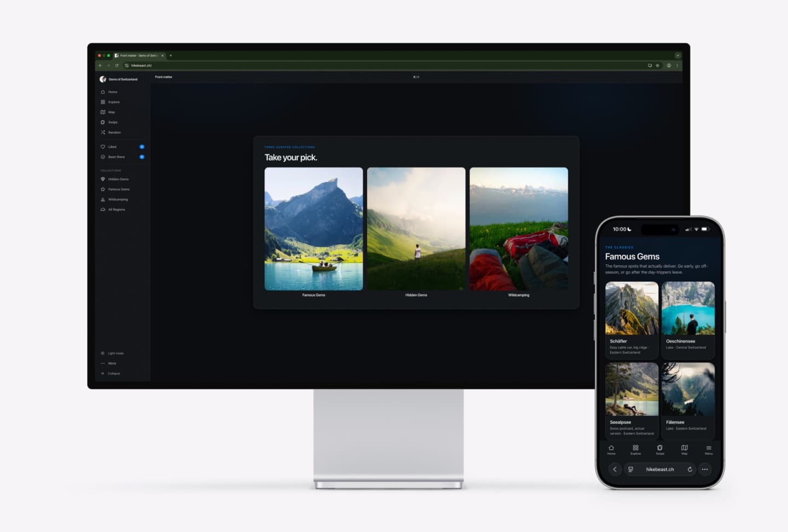This screenshot has height=532, width=788.
Task: Open the Famous Gems collection photo
Action: point(314,229)
